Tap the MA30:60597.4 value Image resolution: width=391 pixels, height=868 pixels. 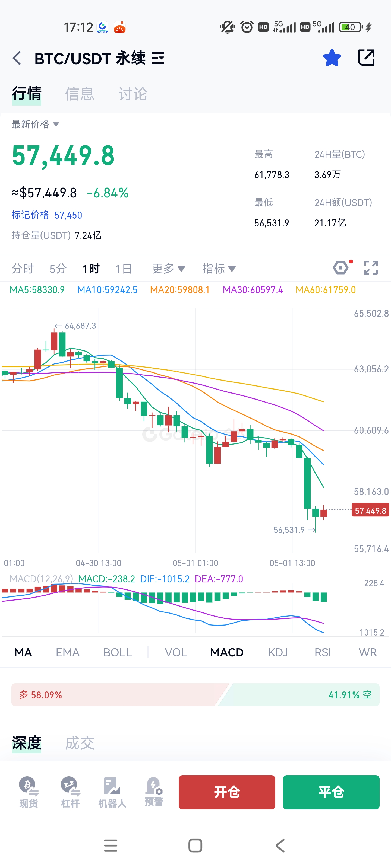coord(253,290)
